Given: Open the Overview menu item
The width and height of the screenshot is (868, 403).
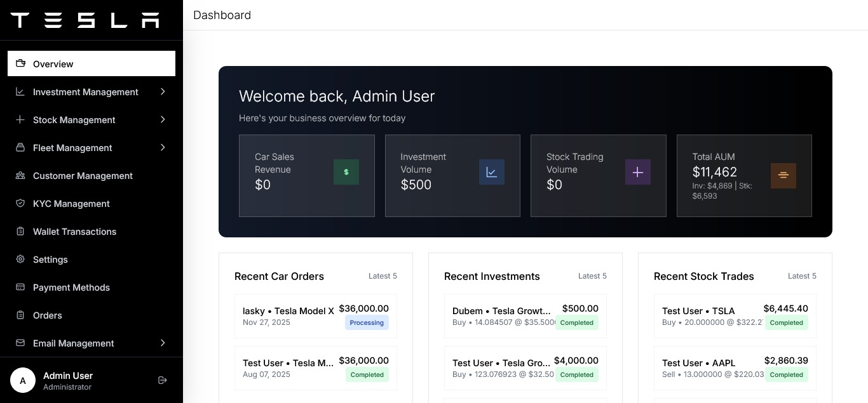Looking at the screenshot, I should 92,63.
